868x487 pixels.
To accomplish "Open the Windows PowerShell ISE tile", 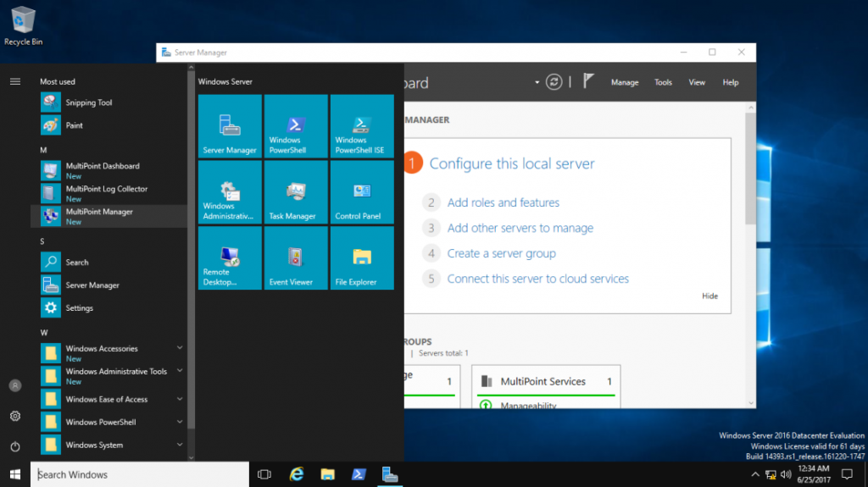I will coord(362,126).
